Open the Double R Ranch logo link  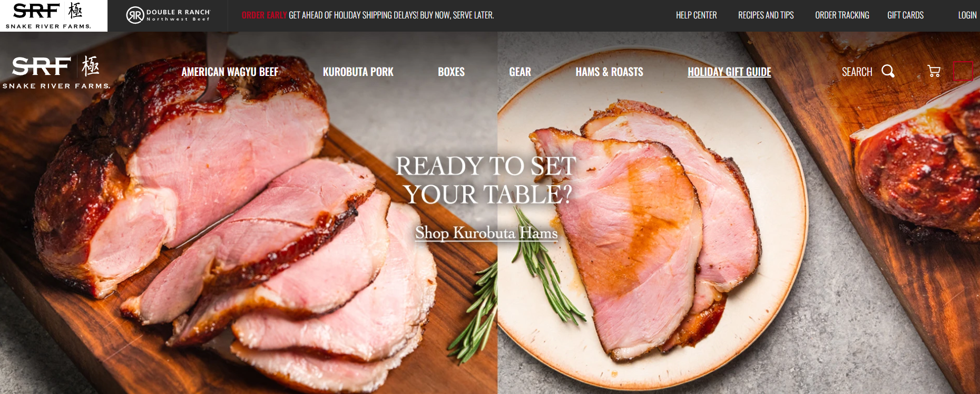point(168,15)
